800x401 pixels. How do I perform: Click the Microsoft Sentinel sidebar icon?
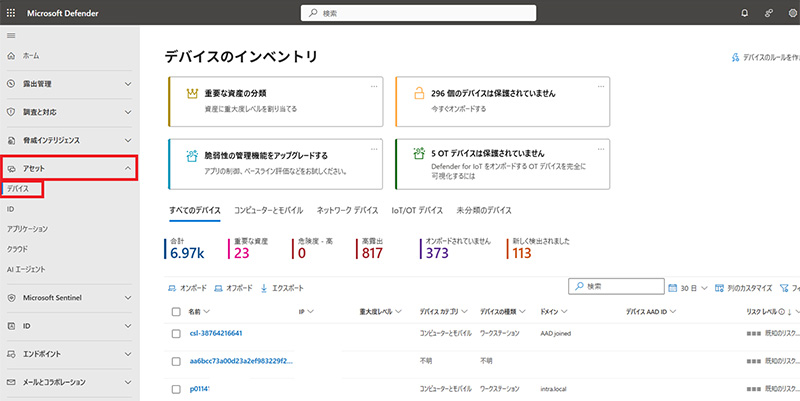point(11,297)
